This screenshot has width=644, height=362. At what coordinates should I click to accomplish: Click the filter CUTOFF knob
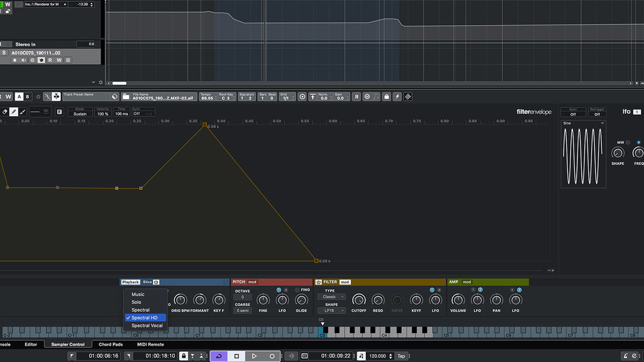coord(358,300)
